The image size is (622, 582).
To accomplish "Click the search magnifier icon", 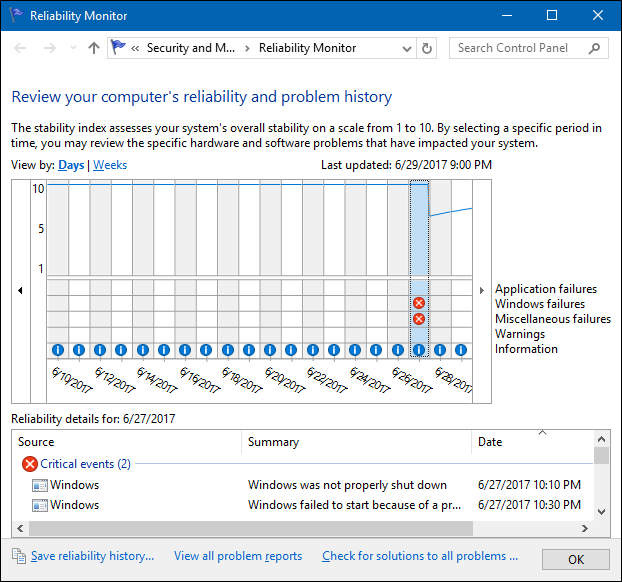I will click(595, 47).
